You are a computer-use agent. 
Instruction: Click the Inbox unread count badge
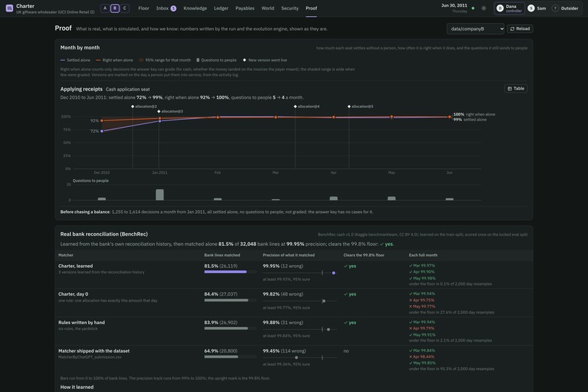173,8
